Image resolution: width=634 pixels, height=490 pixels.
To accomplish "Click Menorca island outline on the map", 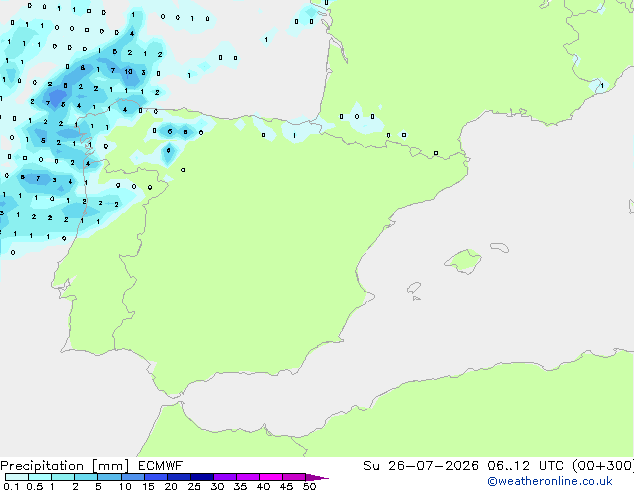I will coord(499,247).
